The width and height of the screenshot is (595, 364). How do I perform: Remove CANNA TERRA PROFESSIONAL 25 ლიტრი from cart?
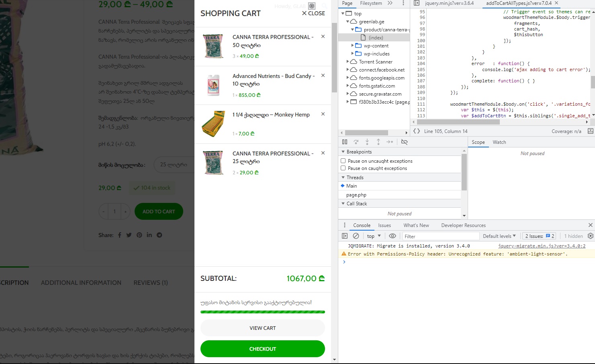point(323,153)
